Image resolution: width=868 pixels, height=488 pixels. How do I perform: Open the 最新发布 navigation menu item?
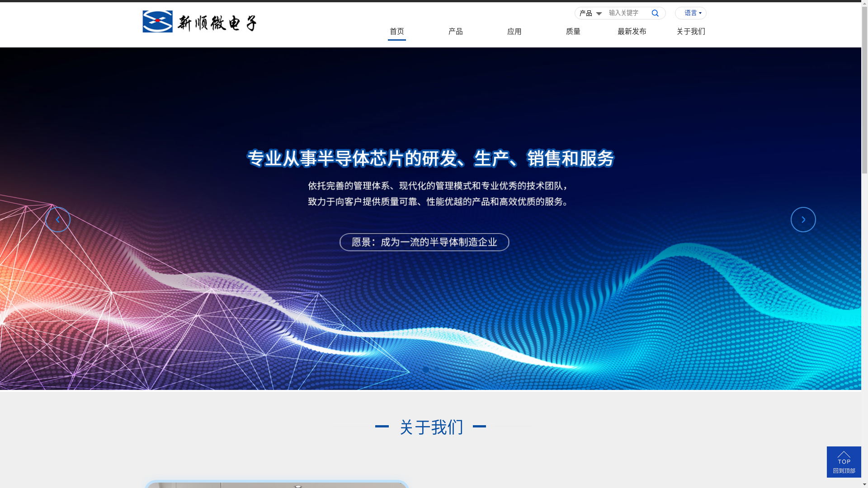pyautogui.click(x=632, y=32)
